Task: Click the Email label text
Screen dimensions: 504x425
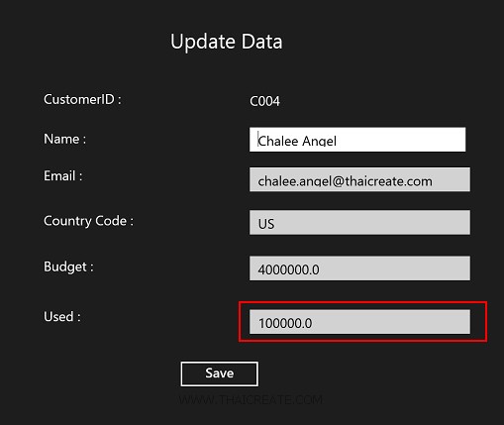Action: point(63,175)
